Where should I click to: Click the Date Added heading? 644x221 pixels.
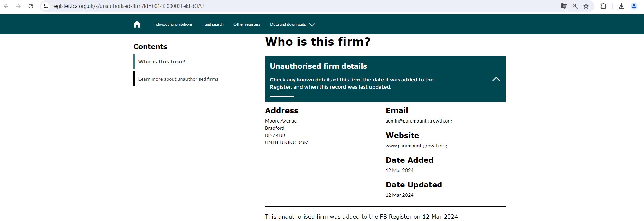pos(409,160)
